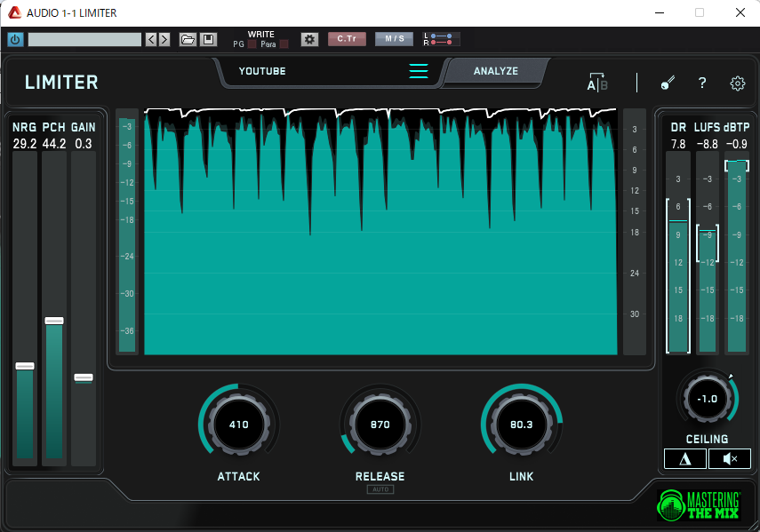Adjust the PCH slider handle
760x532 pixels.
click(54, 321)
